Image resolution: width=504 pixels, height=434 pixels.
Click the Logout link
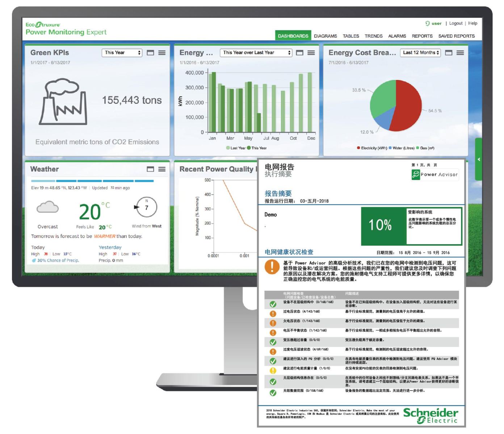(x=456, y=23)
